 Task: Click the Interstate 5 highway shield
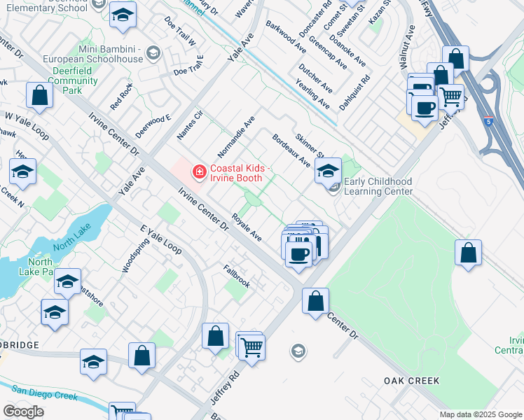[x=488, y=120]
